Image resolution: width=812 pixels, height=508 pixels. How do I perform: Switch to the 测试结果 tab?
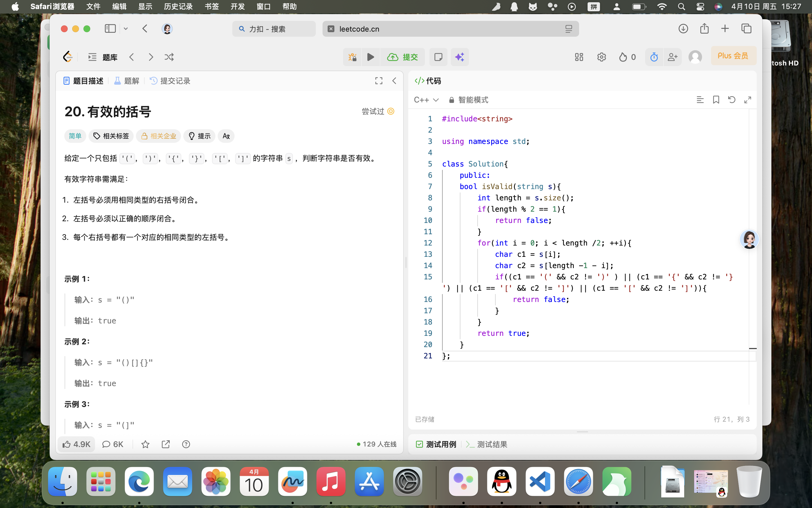tap(486, 444)
